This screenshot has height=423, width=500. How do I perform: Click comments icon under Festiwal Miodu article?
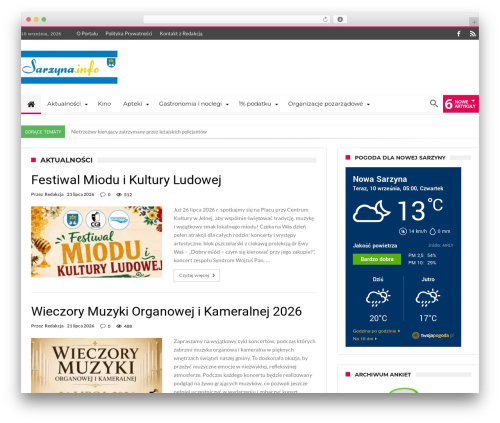click(103, 194)
